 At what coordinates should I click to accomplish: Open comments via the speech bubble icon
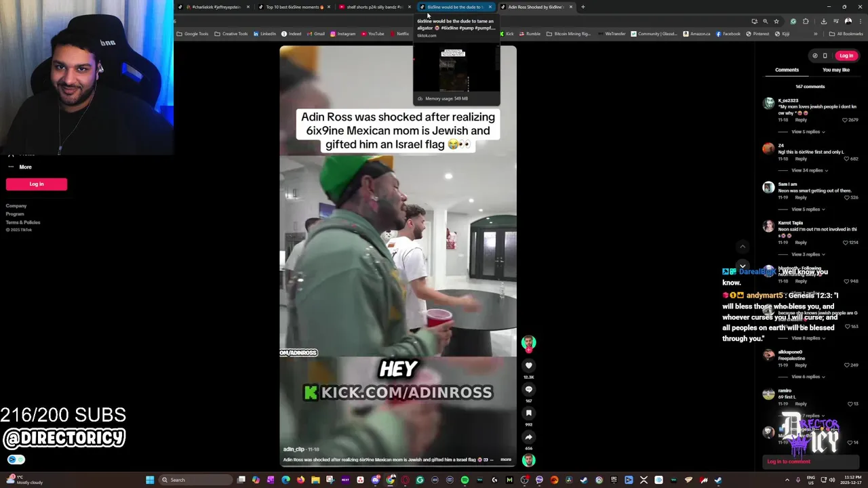[x=529, y=389]
